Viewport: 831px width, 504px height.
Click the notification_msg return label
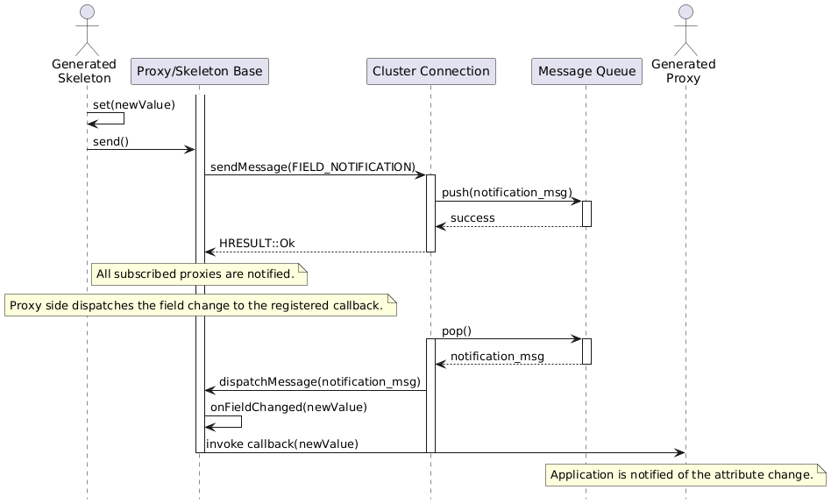pos(497,357)
